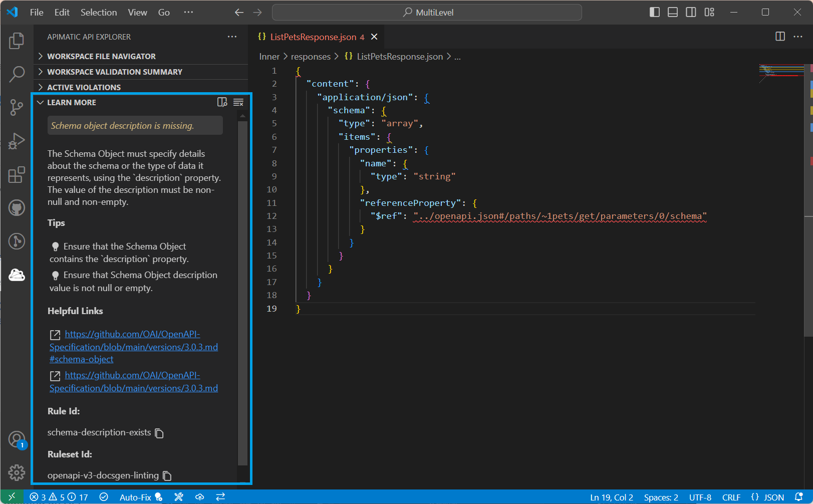This screenshot has height=504, width=813.
Task: Click the open preview icon in Learn More header
Action: [222, 102]
